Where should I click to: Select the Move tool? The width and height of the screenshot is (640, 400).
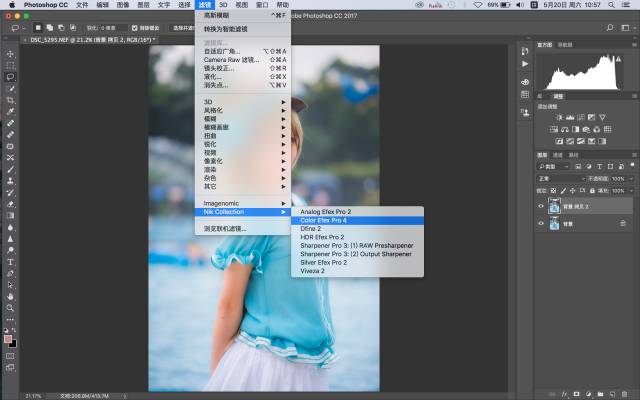point(10,53)
